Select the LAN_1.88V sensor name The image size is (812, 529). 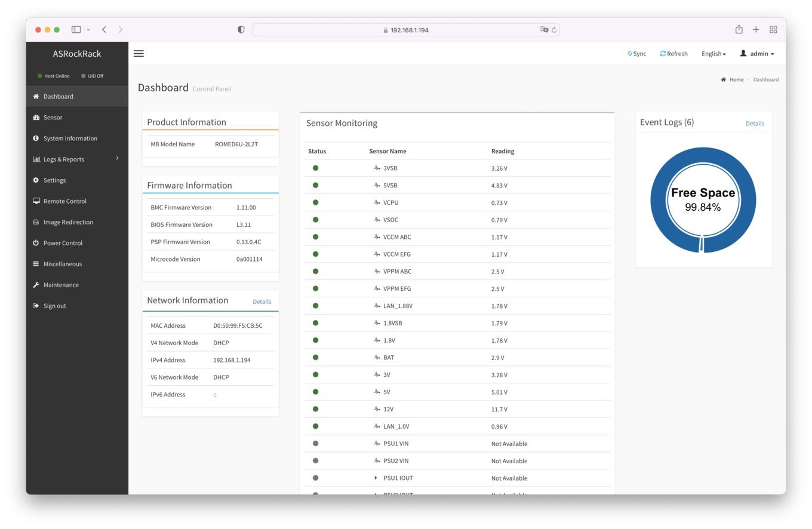tap(398, 306)
